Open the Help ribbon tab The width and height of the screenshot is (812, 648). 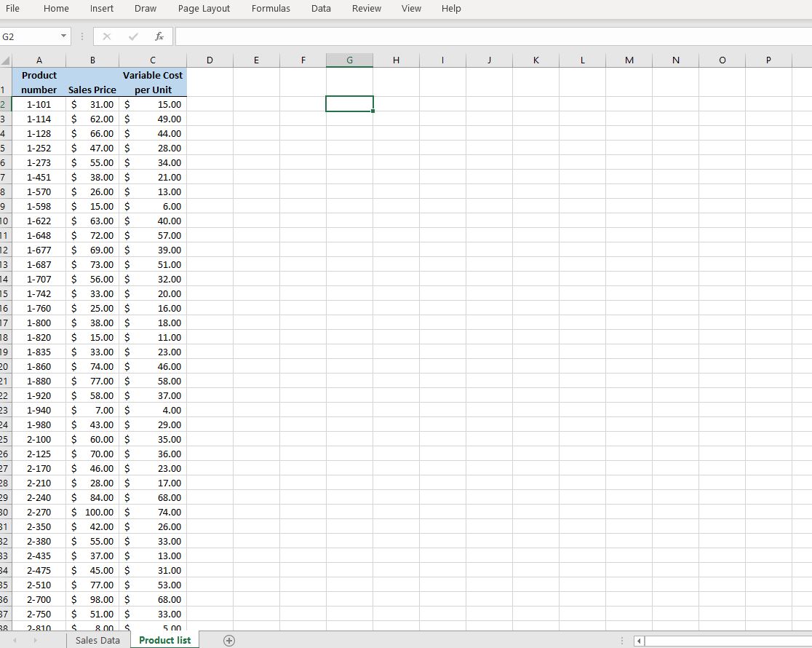coord(451,9)
